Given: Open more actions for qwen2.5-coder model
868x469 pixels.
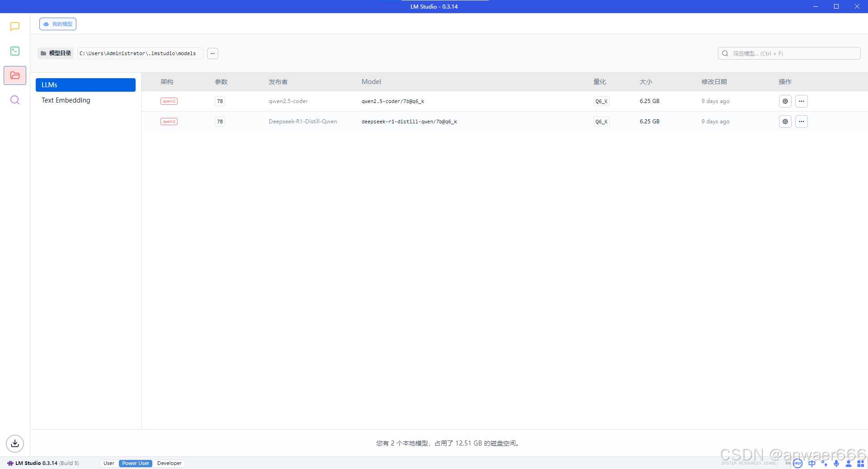Looking at the screenshot, I should click(802, 101).
